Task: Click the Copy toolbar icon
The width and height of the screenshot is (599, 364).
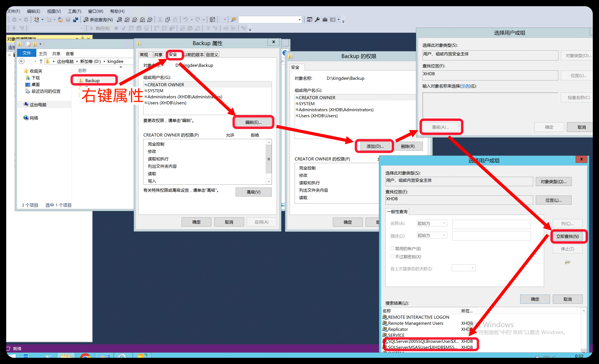Action: point(167,20)
